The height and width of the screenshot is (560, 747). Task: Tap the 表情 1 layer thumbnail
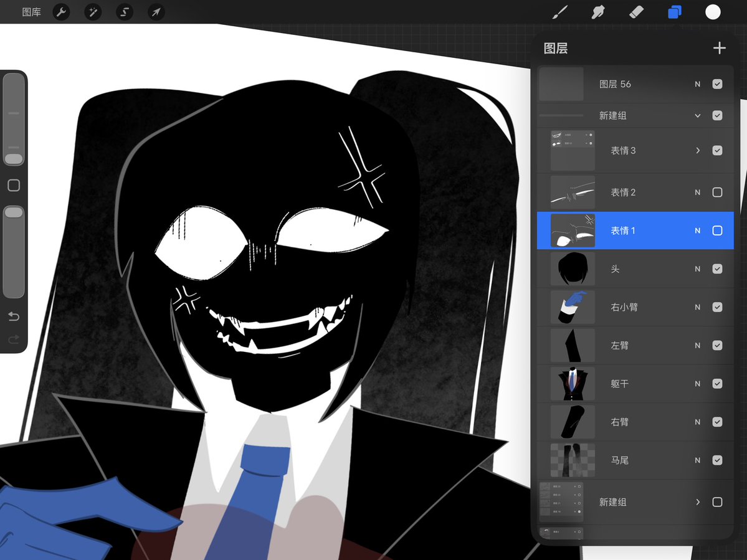pyautogui.click(x=573, y=230)
